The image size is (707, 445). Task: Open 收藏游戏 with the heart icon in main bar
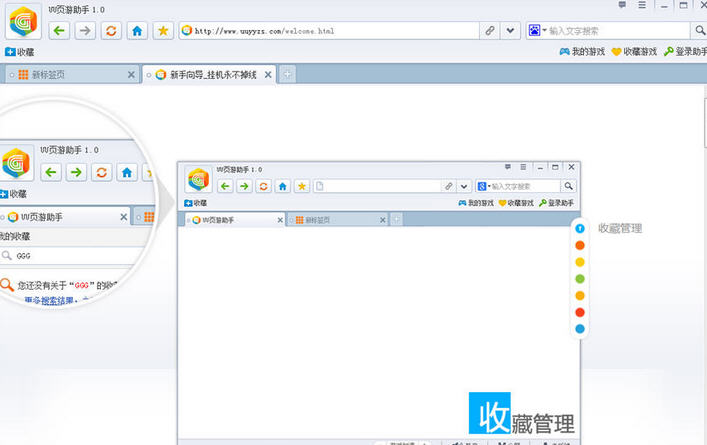[x=634, y=52]
